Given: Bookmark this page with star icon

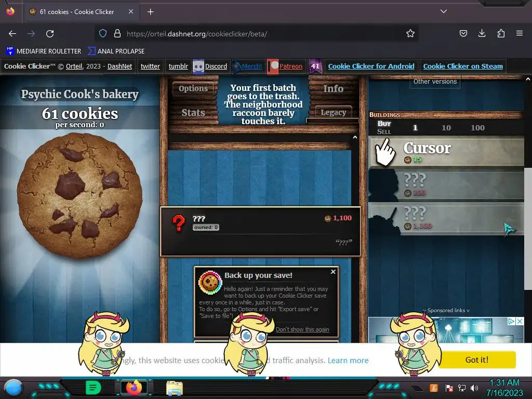Looking at the screenshot, I should (410, 34).
